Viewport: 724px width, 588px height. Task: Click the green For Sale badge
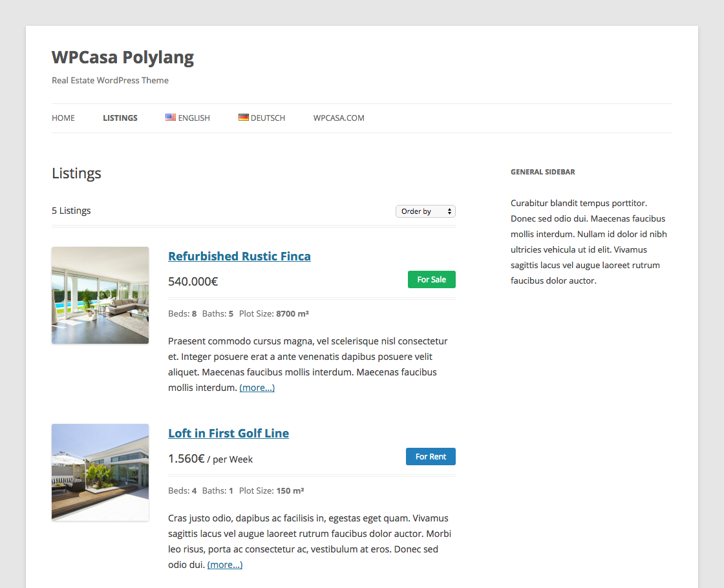click(x=431, y=280)
